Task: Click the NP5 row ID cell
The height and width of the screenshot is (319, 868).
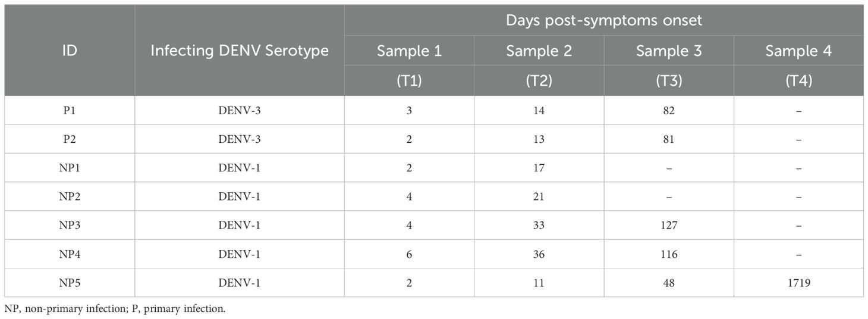Action: pos(70,283)
